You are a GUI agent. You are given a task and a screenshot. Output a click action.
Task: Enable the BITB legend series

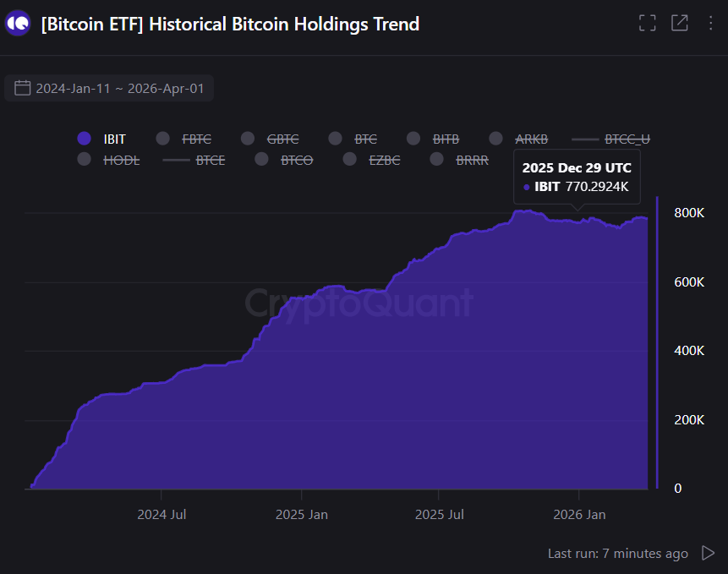click(433, 139)
